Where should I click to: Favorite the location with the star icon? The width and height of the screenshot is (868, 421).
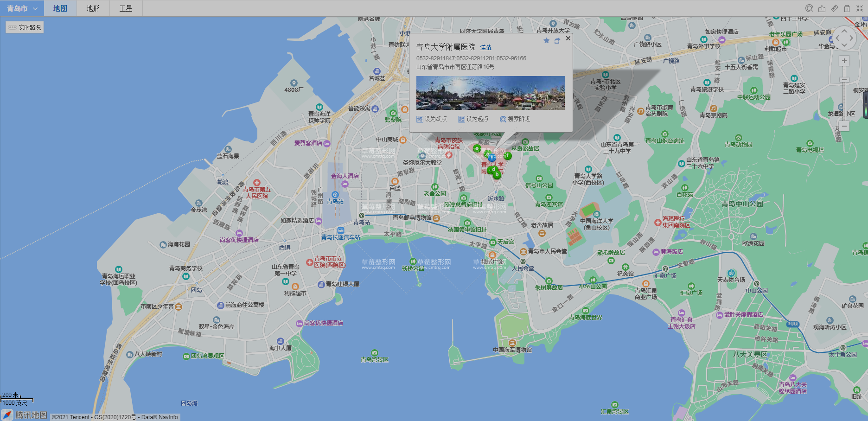tap(546, 40)
